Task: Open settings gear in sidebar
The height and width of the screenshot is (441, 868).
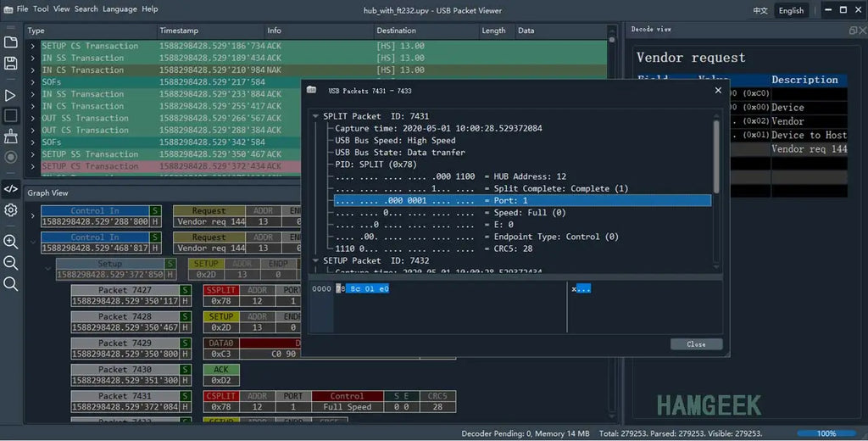Action: 10,210
